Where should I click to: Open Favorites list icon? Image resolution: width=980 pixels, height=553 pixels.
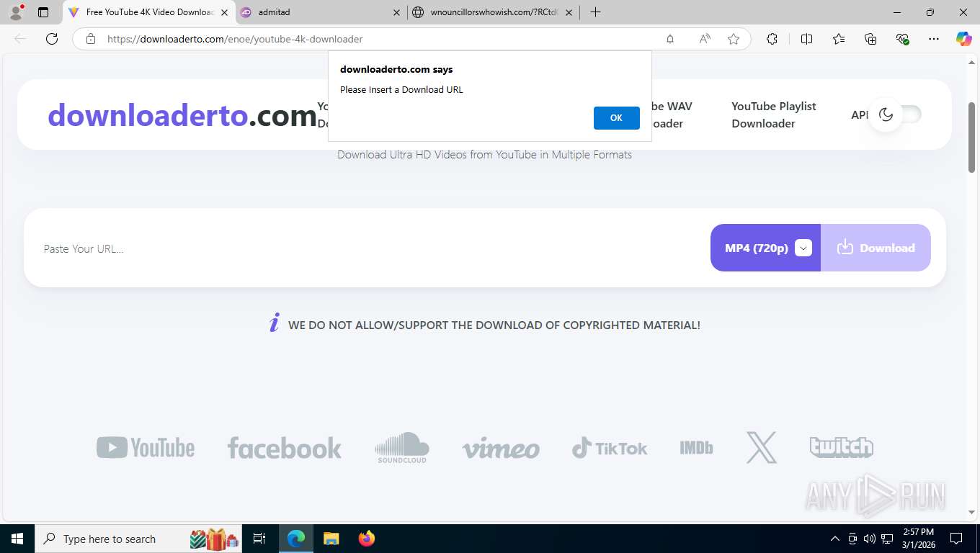click(839, 39)
